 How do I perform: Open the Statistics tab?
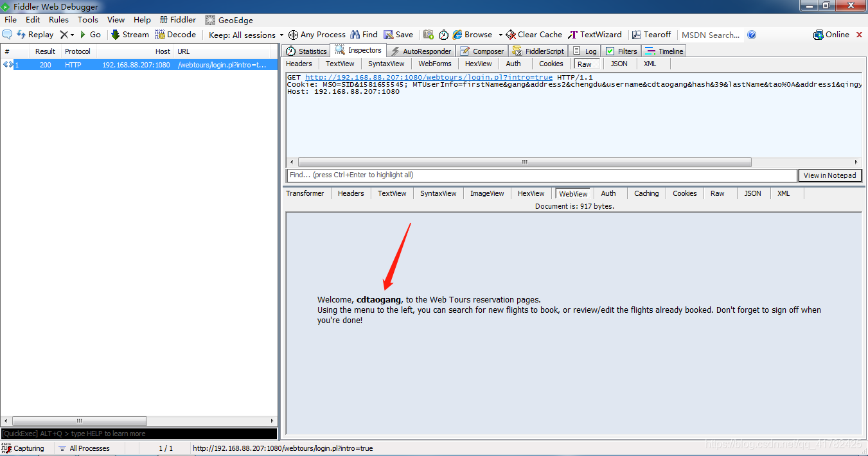306,51
